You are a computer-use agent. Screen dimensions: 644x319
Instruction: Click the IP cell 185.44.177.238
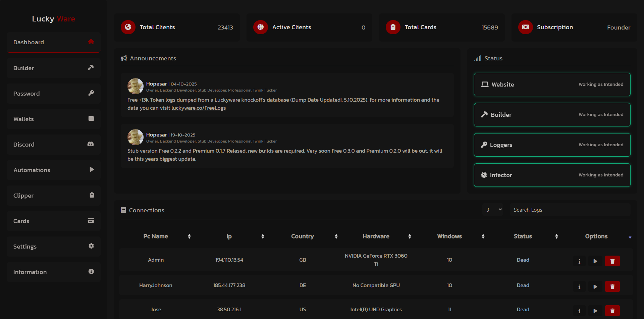point(229,285)
